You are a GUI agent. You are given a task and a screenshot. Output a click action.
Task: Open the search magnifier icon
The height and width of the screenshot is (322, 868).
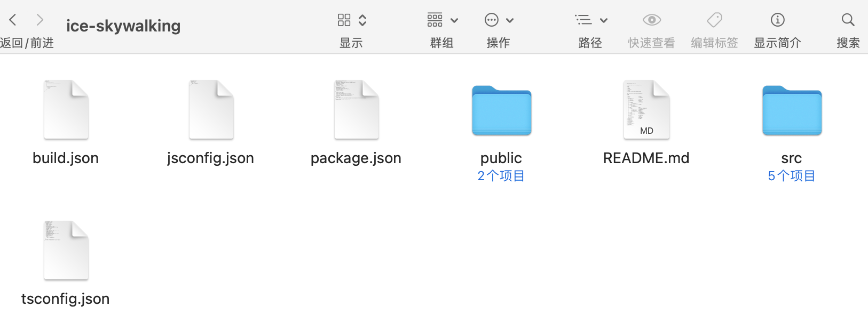coord(848,20)
